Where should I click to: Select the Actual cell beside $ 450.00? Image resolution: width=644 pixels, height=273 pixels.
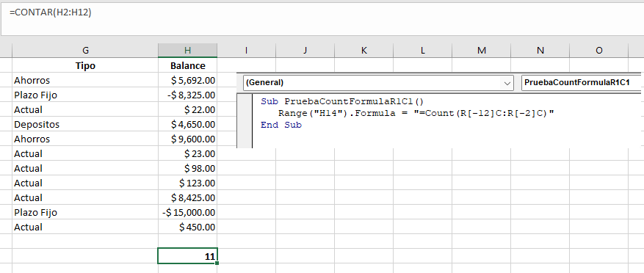click(x=85, y=227)
